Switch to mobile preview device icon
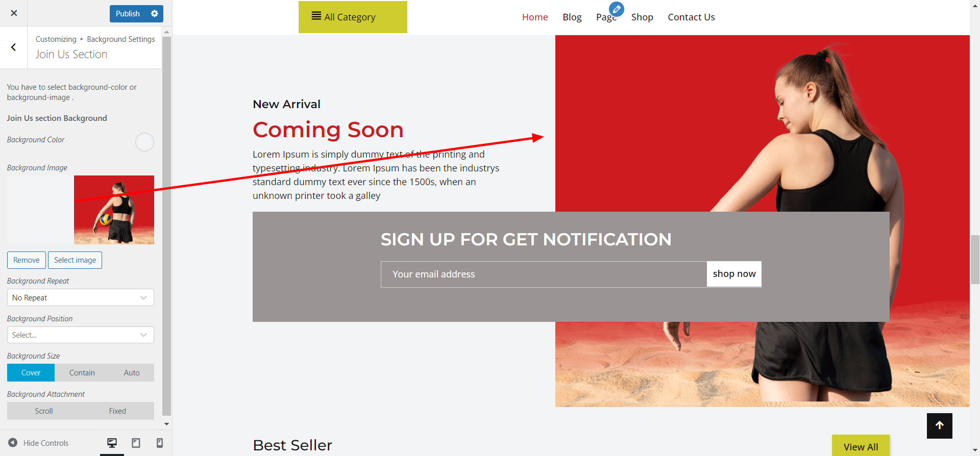Screen dimensions: 980x456 160,443
